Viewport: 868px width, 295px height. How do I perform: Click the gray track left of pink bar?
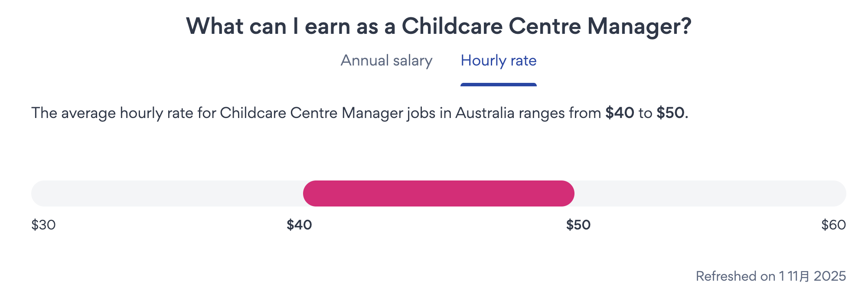[166, 193]
